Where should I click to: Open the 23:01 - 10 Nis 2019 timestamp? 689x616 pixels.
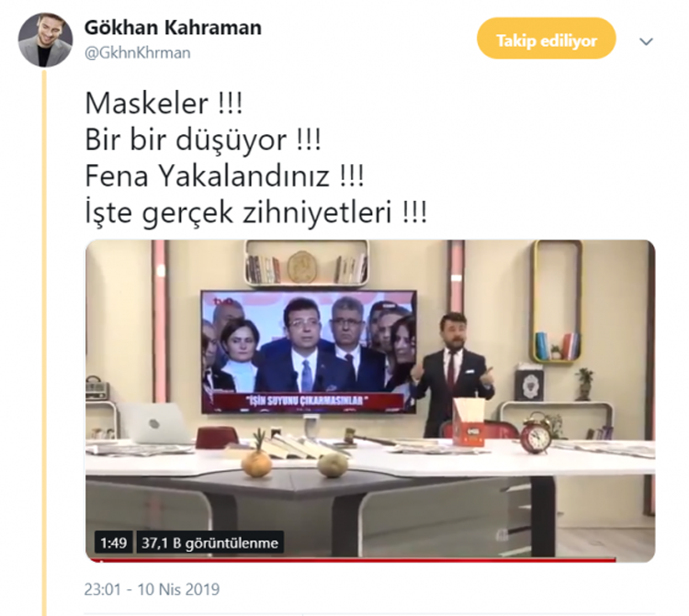pos(152,589)
